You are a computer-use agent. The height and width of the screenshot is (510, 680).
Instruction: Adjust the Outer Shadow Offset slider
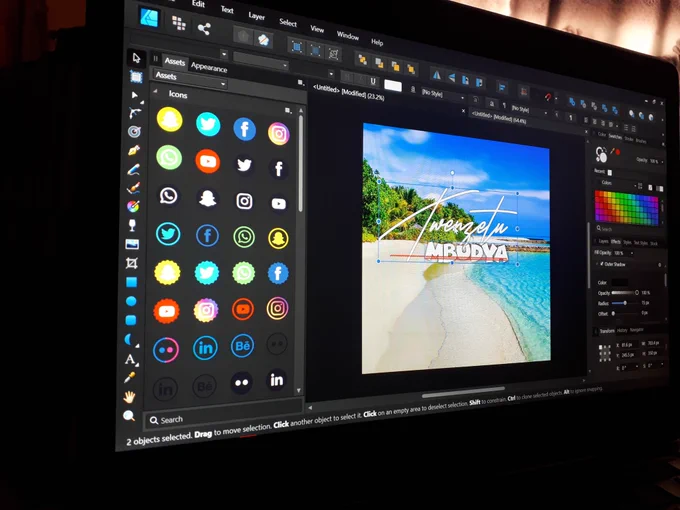point(624,313)
